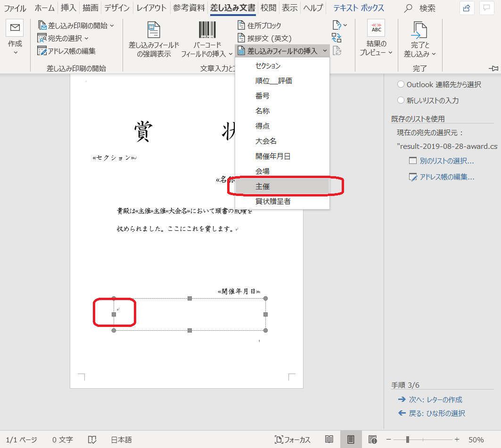Viewport: 501px width, 448px height.
Task: Expand 完了と差し込み dropdown
Action: tap(433, 54)
